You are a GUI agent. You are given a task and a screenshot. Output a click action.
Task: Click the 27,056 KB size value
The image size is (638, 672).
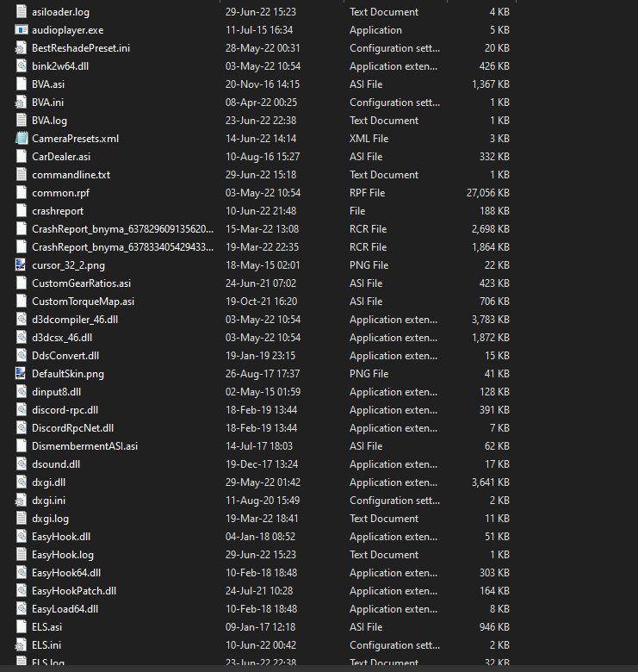click(x=488, y=193)
